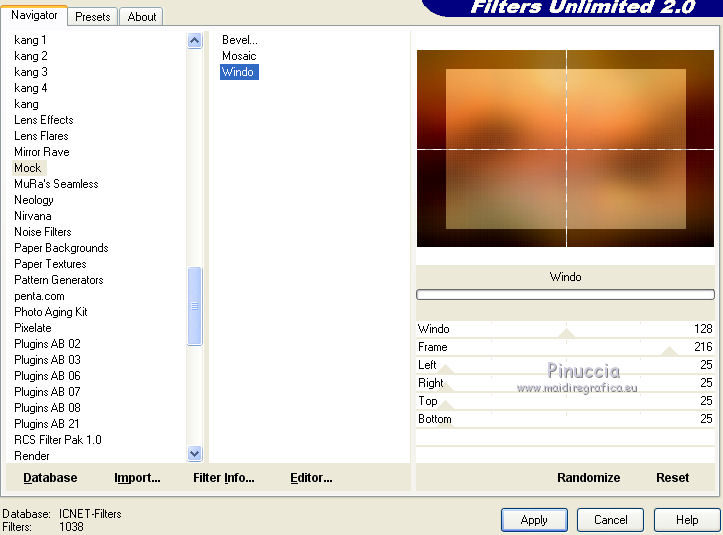Select the Windo filter in list
This screenshot has height=535, width=723.
point(239,72)
